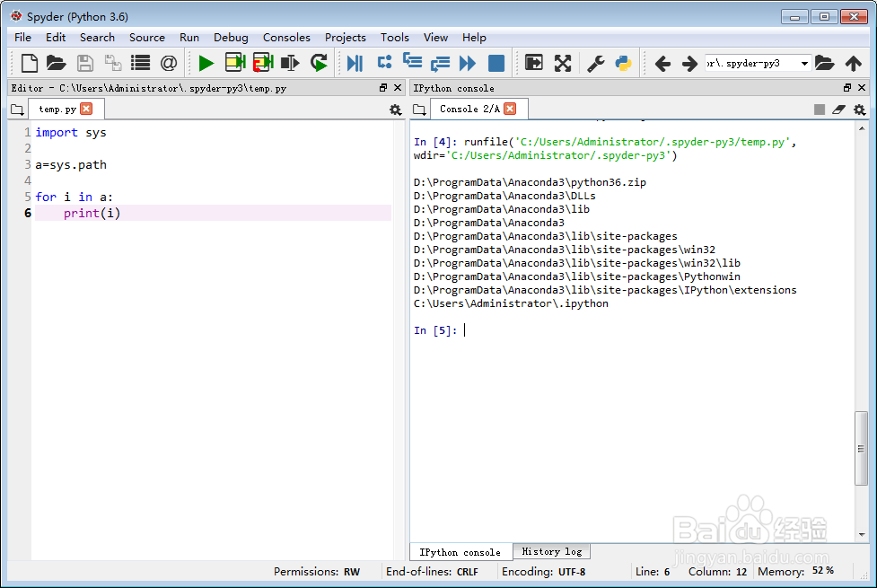Open Edit menu
The height and width of the screenshot is (588, 877).
[x=56, y=38]
